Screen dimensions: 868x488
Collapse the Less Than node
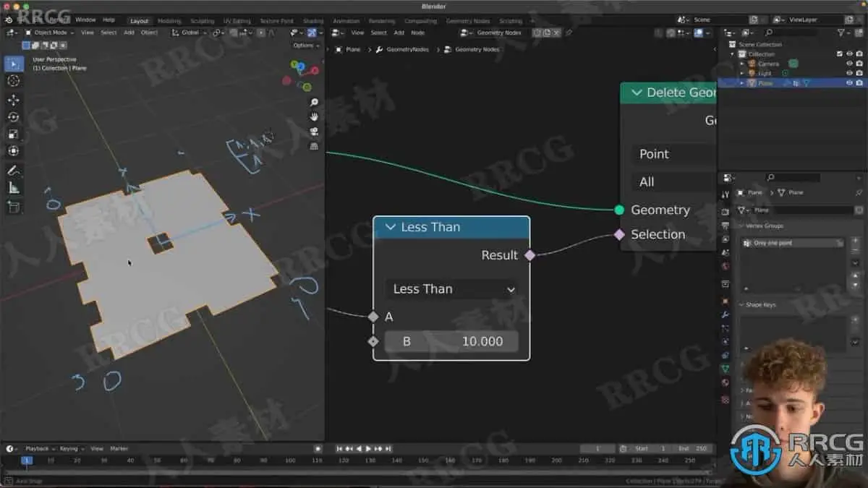[391, 227]
